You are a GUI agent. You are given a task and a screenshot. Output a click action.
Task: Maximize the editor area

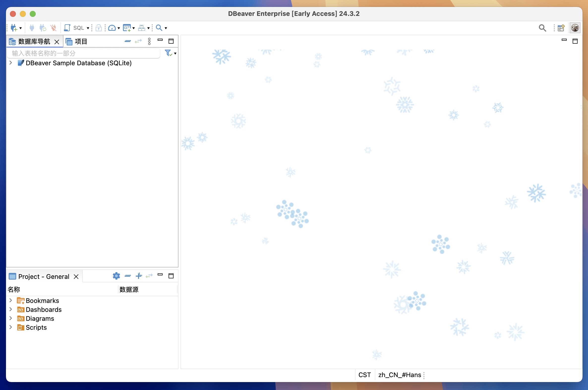pyautogui.click(x=575, y=41)
